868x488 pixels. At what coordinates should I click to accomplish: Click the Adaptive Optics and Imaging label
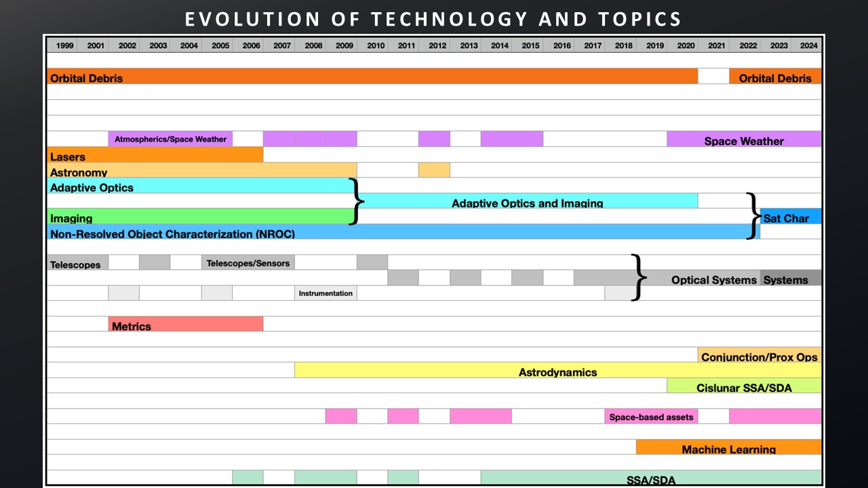point(528,203)
